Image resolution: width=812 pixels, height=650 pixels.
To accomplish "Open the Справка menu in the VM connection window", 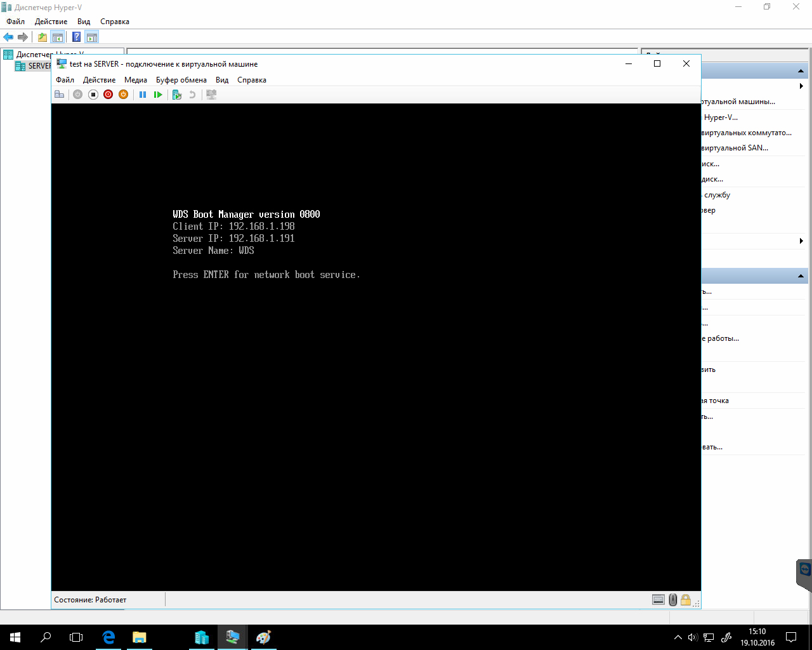I will point(252,80).
